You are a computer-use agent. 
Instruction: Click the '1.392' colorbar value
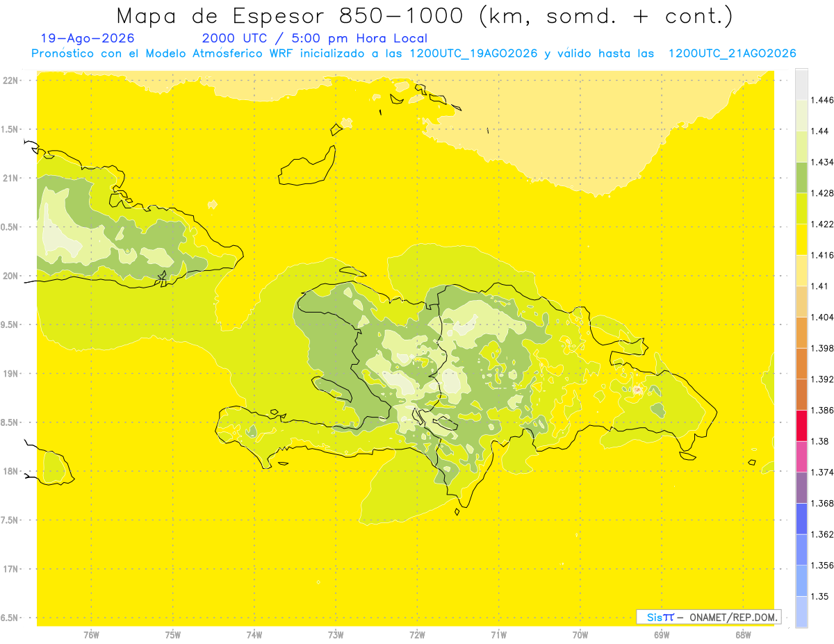pos(821,379)
